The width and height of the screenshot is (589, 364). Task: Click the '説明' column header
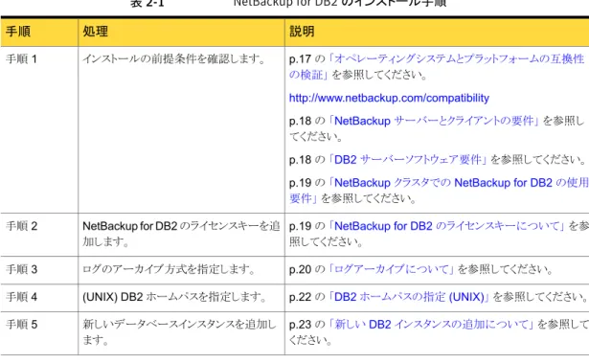click(437, 32)
